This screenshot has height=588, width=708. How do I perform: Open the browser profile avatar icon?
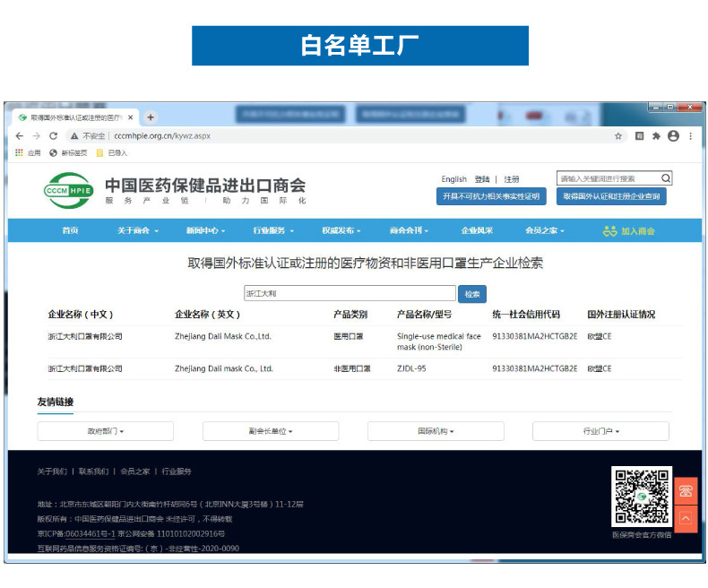click(673, 136)
